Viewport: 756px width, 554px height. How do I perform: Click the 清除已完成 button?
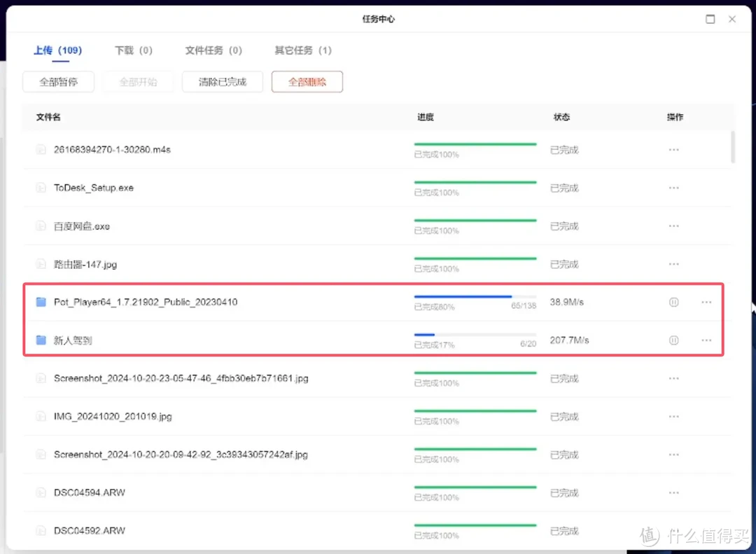(222, 82)
